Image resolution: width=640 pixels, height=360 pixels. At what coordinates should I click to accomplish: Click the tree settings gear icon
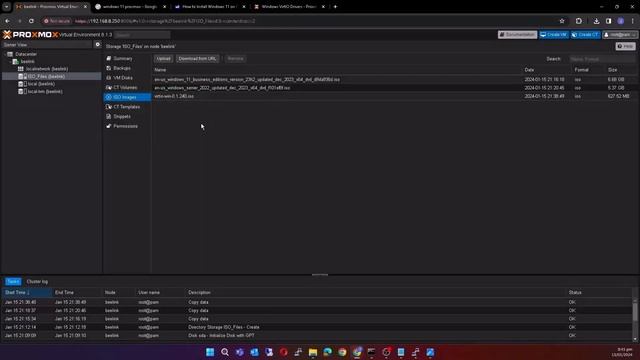pos(98,44)
